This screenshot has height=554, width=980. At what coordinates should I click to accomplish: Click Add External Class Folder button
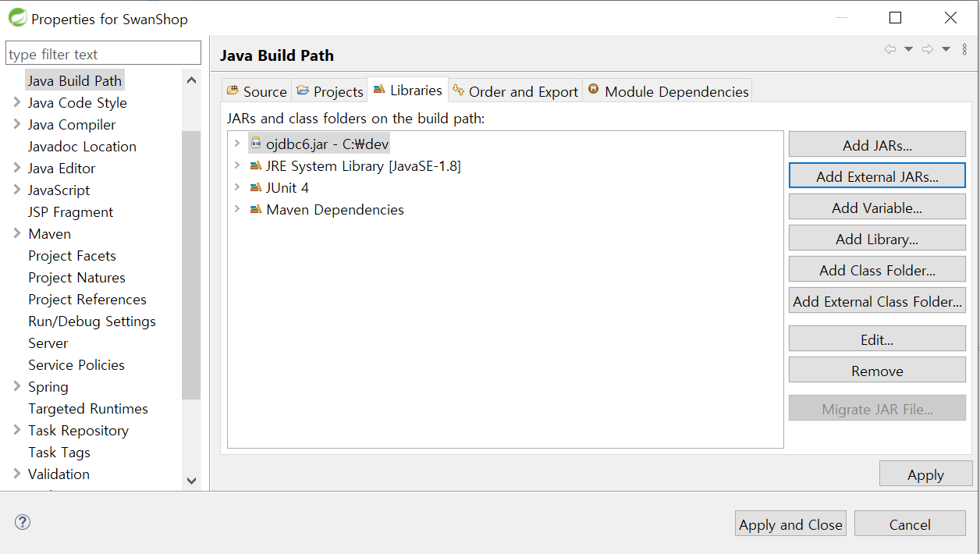pyautogui.click(x=877, y=300)
